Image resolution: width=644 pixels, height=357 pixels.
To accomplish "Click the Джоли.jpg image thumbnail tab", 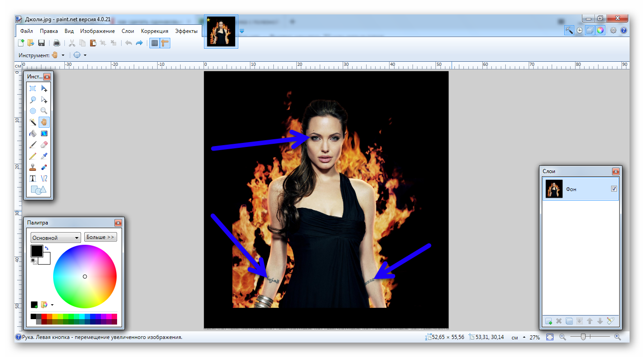I will coord(221,32).
